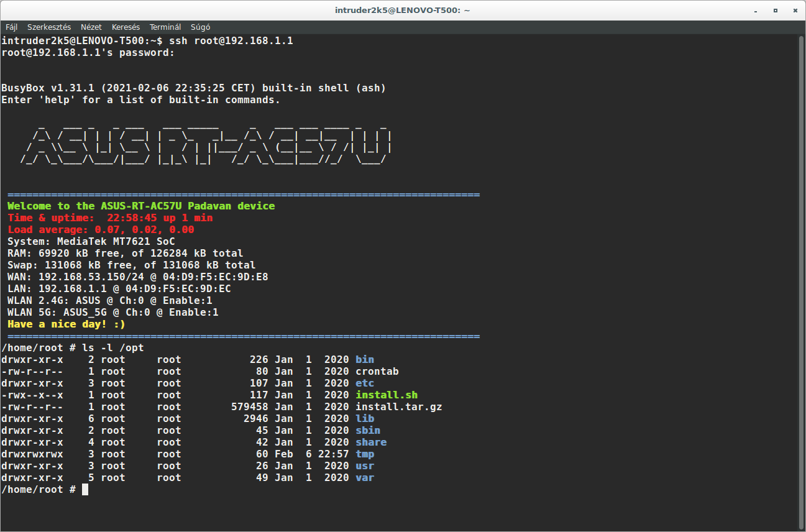The height and width of the screenshot is (532, 806).
Task: Click the 'System: MediaTek MT7621 SoC' line
Action: tap(91, 241)
